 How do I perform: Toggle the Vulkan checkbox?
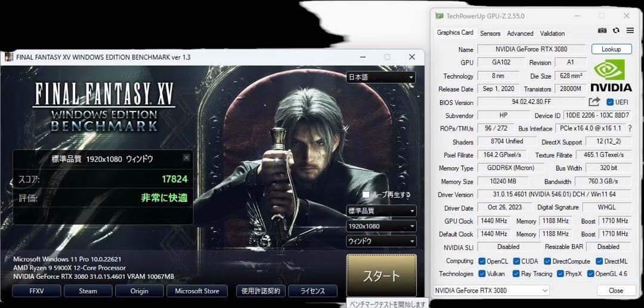tap(482, 273)
